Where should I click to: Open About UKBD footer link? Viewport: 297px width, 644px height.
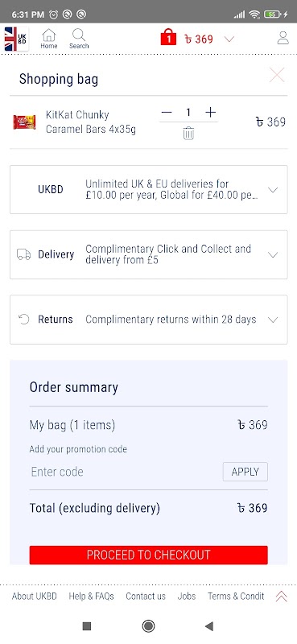[35, 596]
